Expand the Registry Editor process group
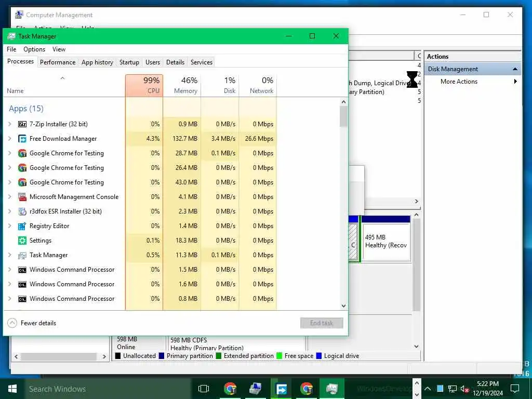 [10, 226]
